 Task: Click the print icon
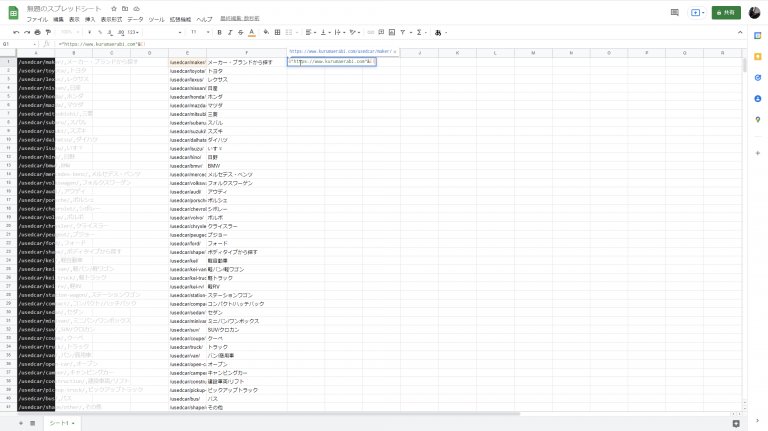click(35, 32)
